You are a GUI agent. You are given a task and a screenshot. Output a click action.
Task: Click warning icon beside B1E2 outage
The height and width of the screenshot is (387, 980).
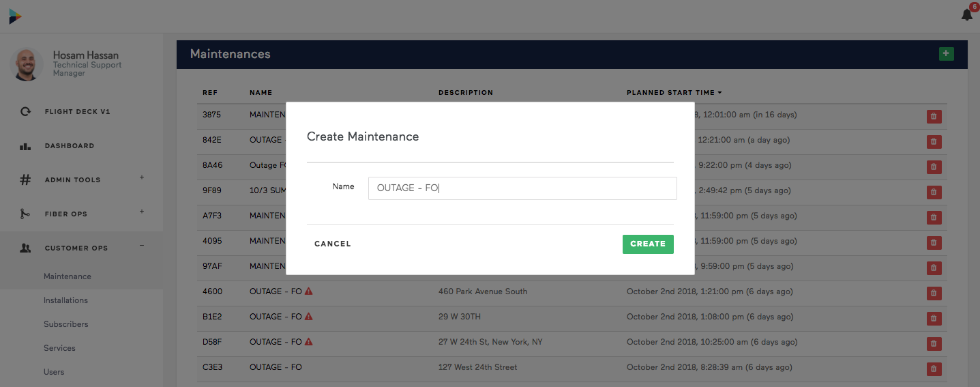309,317
